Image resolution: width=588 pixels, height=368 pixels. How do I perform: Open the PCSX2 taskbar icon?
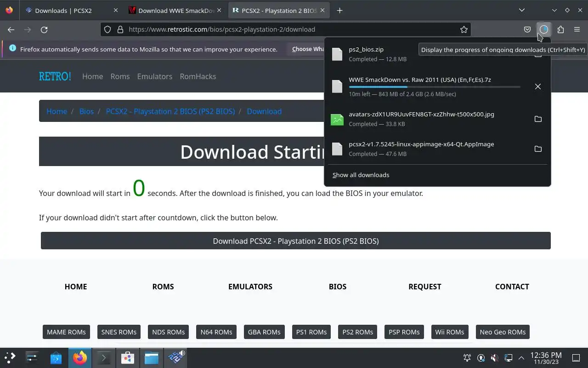[x=175, y=357]
